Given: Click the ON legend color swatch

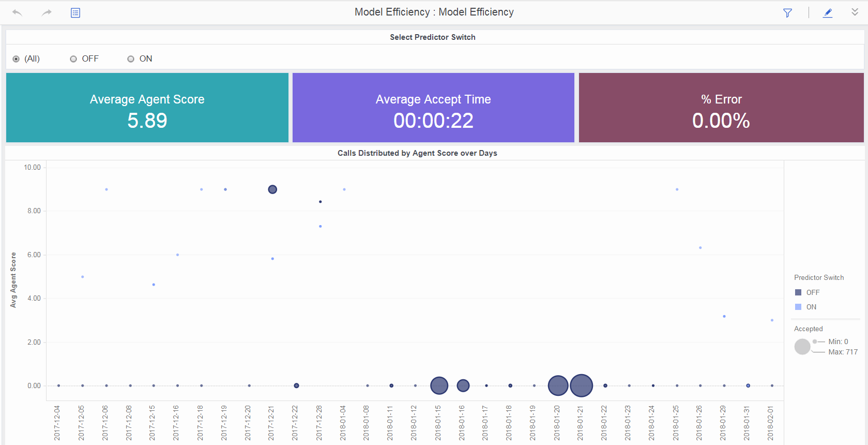Looking at the screenshot, I should click(798, 307).
